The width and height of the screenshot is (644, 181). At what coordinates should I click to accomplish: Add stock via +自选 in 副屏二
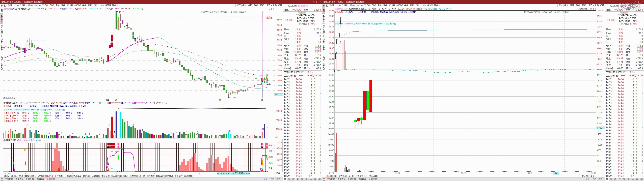point(274,5)
